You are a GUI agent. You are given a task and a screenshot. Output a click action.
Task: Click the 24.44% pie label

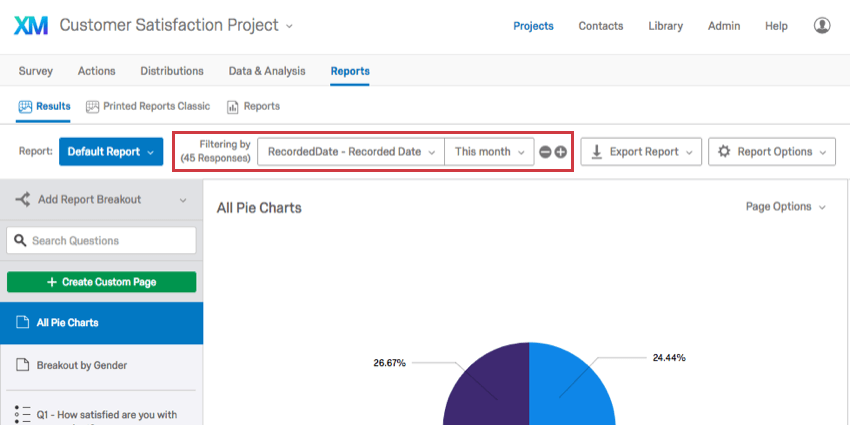coord(669,358)
